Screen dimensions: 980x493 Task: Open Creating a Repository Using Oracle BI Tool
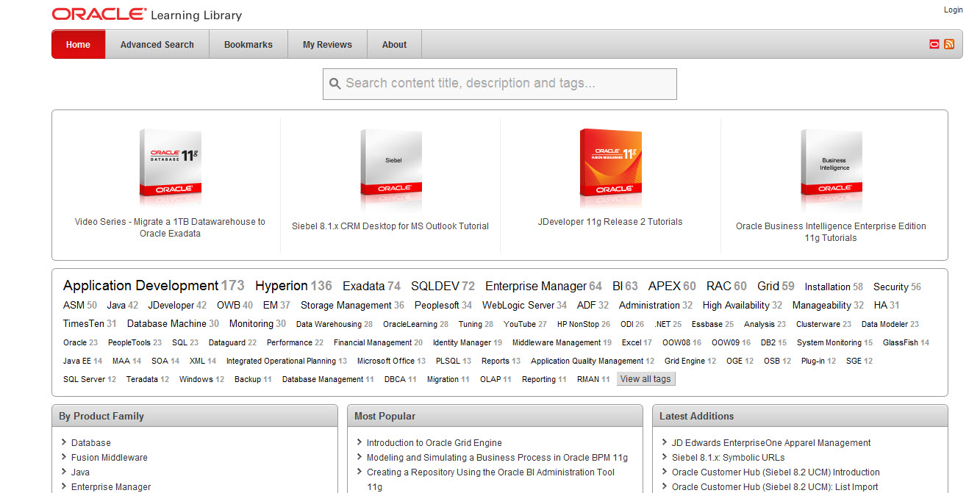click(490, 479)
